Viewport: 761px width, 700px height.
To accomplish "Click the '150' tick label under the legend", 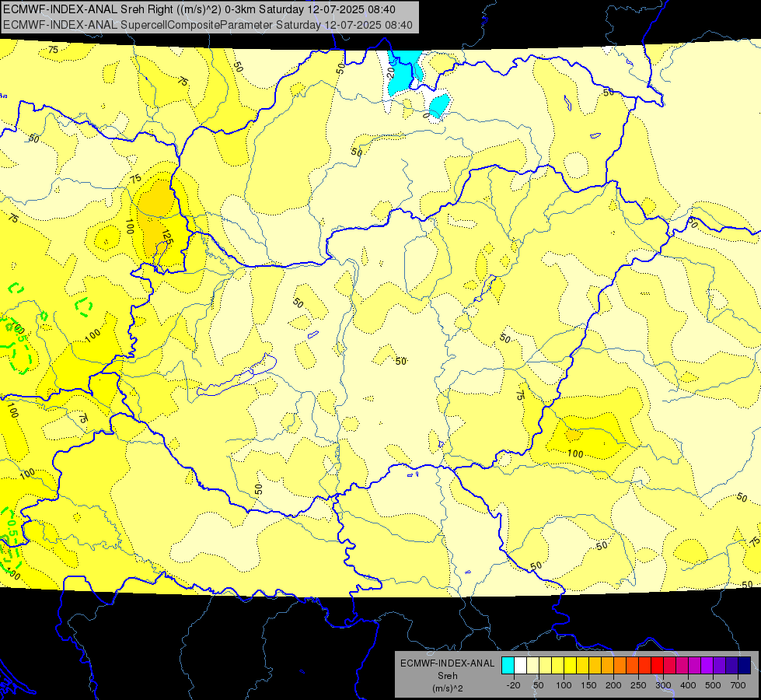I will 588,685.
